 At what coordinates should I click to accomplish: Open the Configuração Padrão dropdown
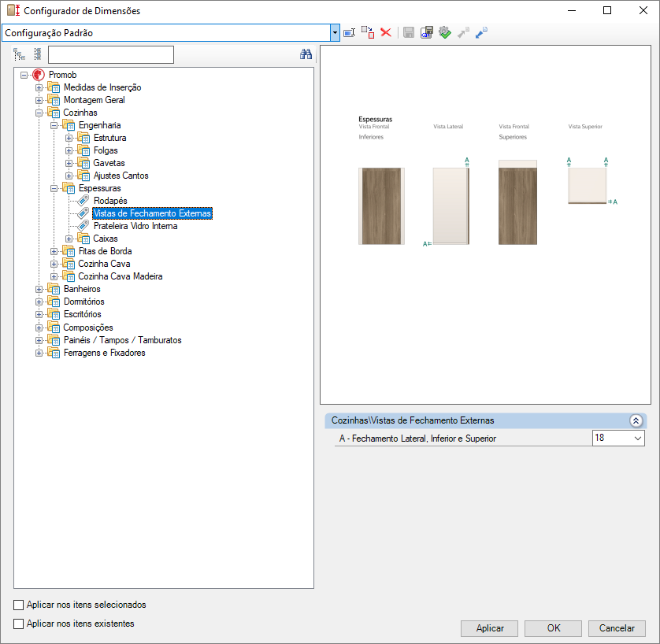[336, 32]
